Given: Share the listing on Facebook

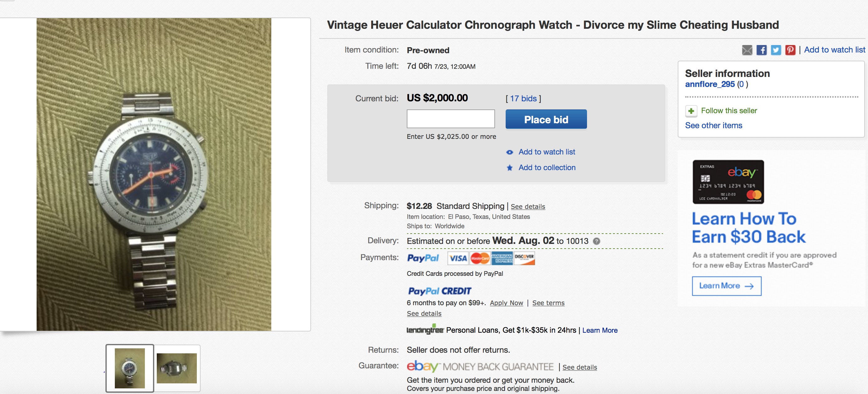Looking at the screenshot, I should 761,50.
